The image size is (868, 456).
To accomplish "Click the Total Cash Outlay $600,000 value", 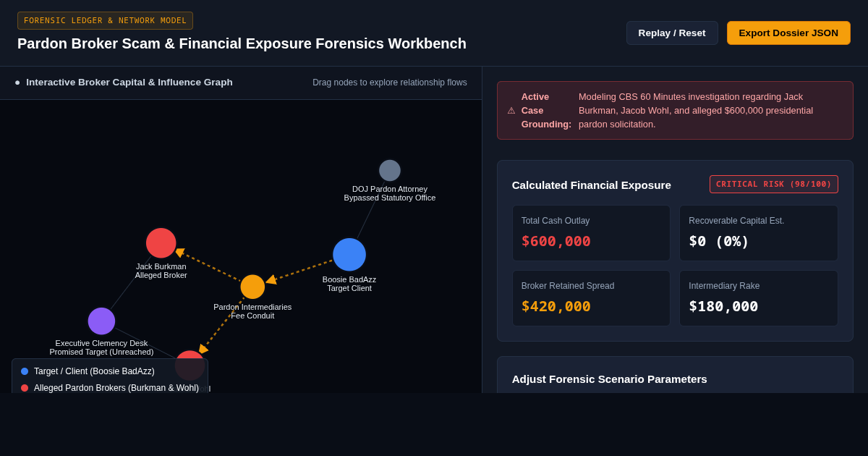I will tap(556, 241).
